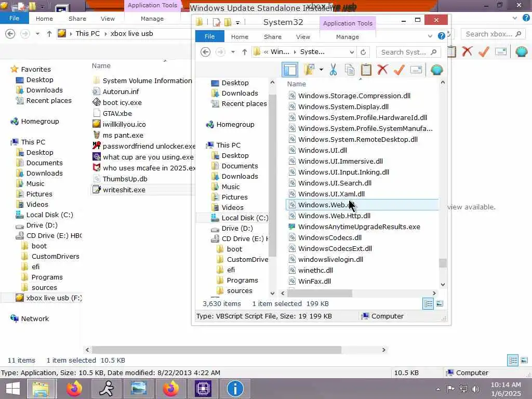
Task: Click the Classic Shell settings shell icon in System32 toolbar
Action: coord(436,70)
